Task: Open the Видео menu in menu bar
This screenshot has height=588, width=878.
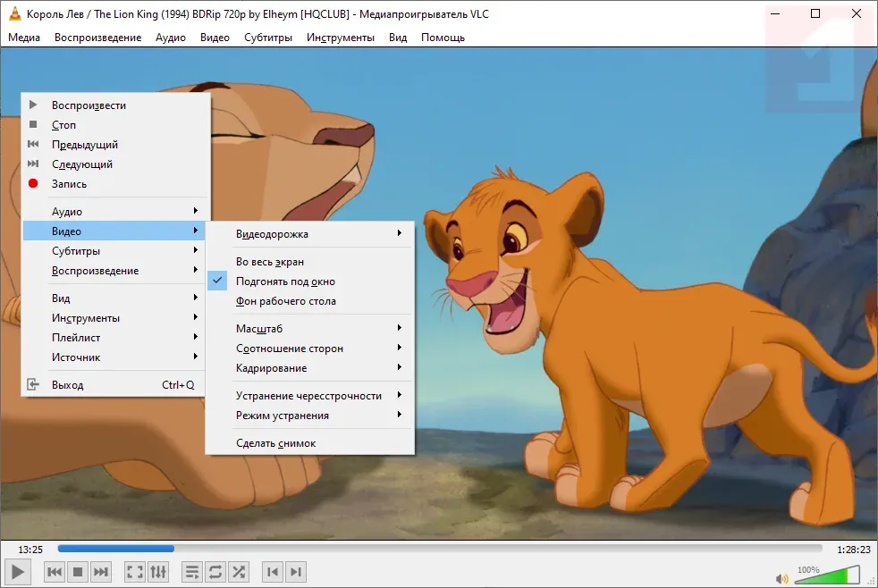Action: tap(215, 38)
